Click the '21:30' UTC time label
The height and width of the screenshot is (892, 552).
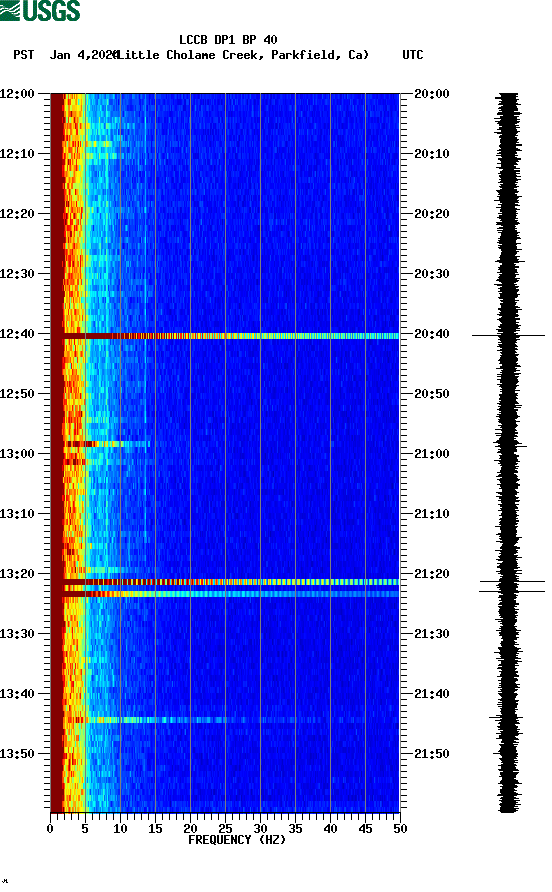[432, 634]
